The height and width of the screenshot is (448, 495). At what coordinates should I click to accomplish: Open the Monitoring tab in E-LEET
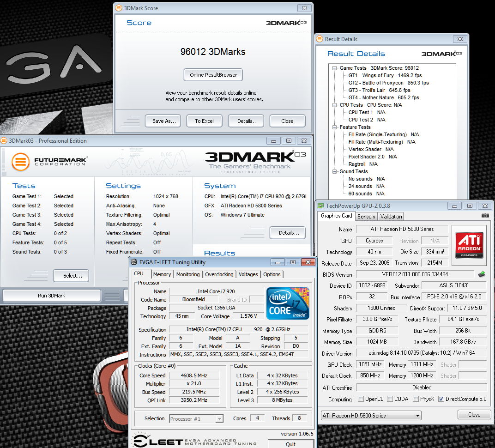click(x=188, y=274)
